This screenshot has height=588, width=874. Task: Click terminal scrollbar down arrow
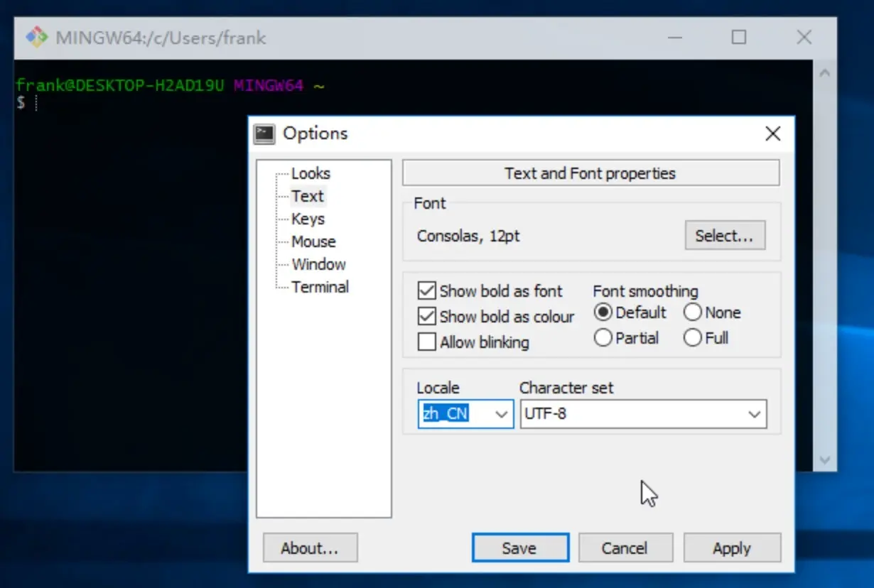[824, 459]
